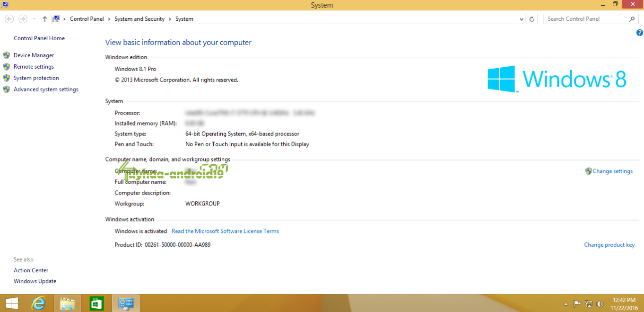Image resolution: width=644 pixels, height=312 pixels.
Task: Click the network tray icon
Action: pos(589,304)
